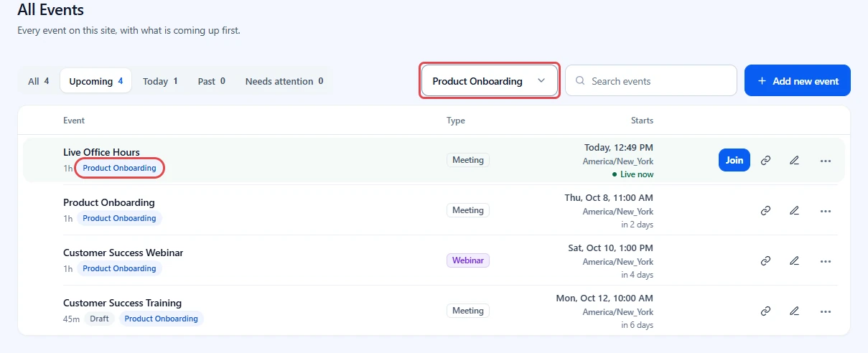Switch to the All tab
The width and height of the screenshot is (868, 353).
coord(39,81)
